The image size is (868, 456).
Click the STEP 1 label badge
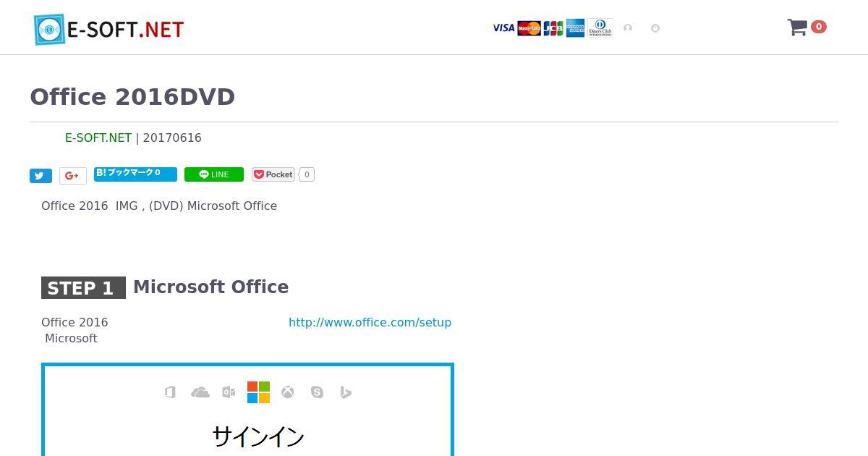(x=83, y=287)
